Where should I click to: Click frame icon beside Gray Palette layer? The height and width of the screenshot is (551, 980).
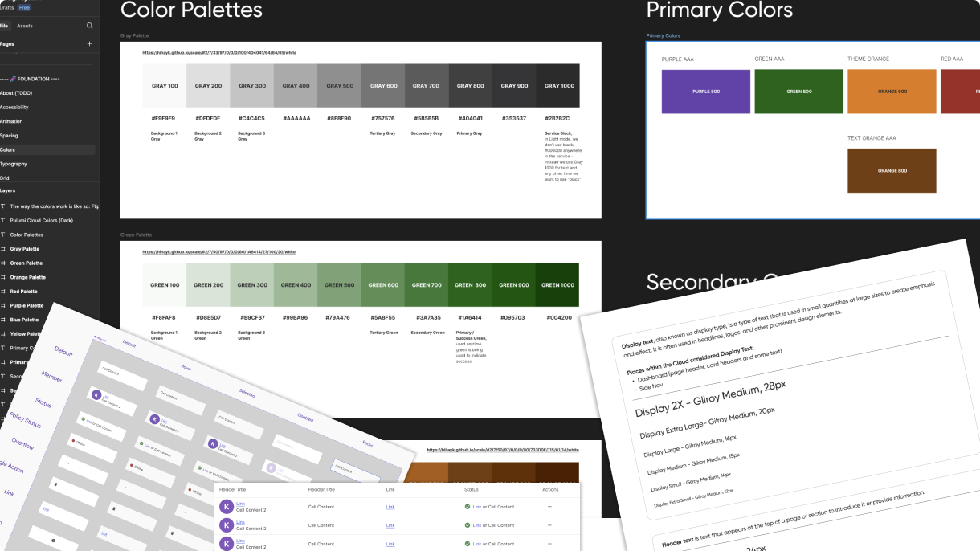(3, 249)
